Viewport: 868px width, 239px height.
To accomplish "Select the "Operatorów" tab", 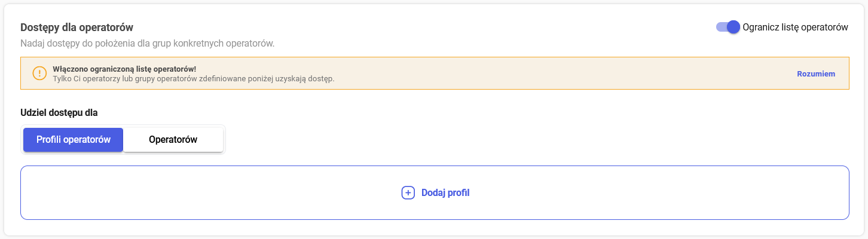I will [173, 140].
